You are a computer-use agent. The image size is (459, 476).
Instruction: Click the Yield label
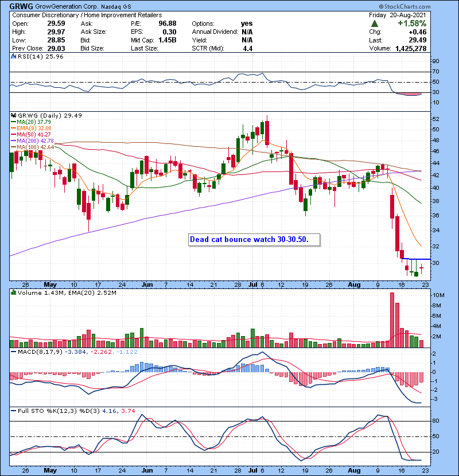point(199,40)
